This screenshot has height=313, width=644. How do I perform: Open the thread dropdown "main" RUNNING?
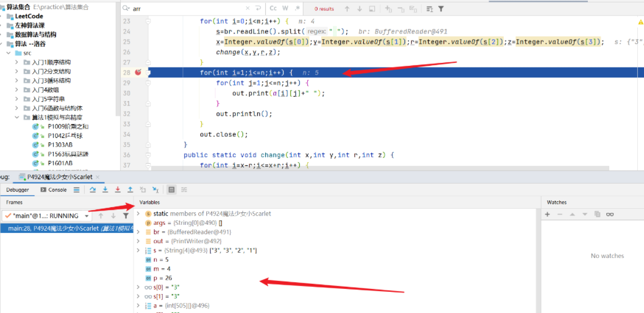(47, 216)
